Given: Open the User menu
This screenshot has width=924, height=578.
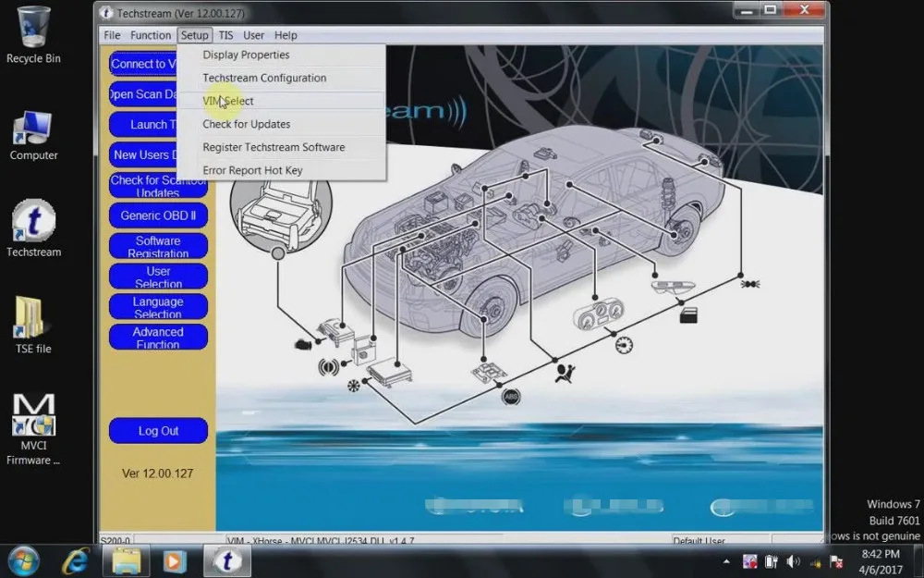Looking at the screenshot, I should 254,35.
